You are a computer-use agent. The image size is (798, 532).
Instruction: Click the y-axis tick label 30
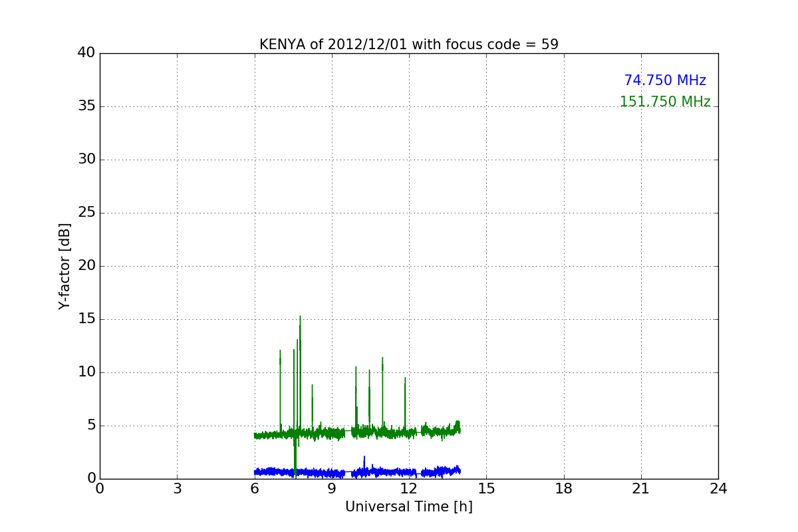click(x=86, y=160)
